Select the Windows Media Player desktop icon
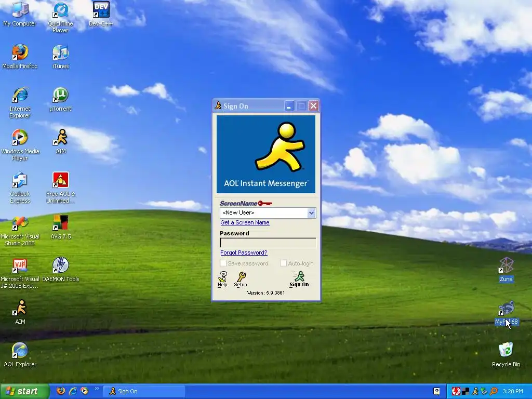Screen dimensions: 532x399 [20, 145]
